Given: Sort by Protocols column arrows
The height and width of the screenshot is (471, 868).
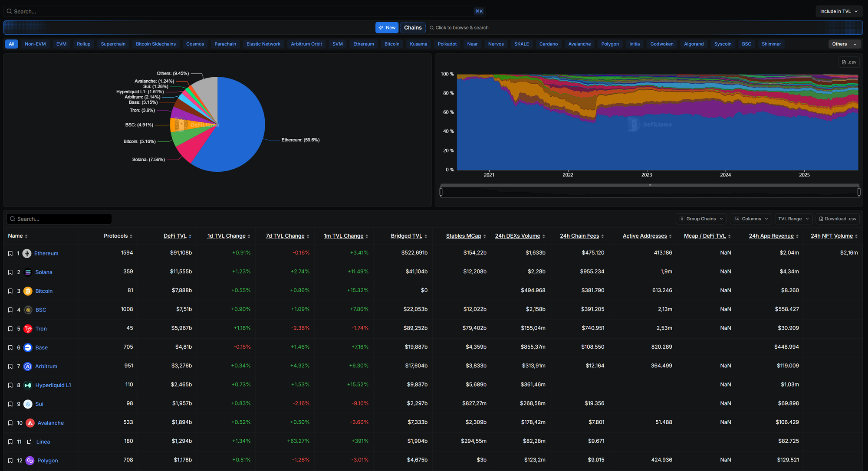Looking at the screenshot, I should (x=131, y=236).
